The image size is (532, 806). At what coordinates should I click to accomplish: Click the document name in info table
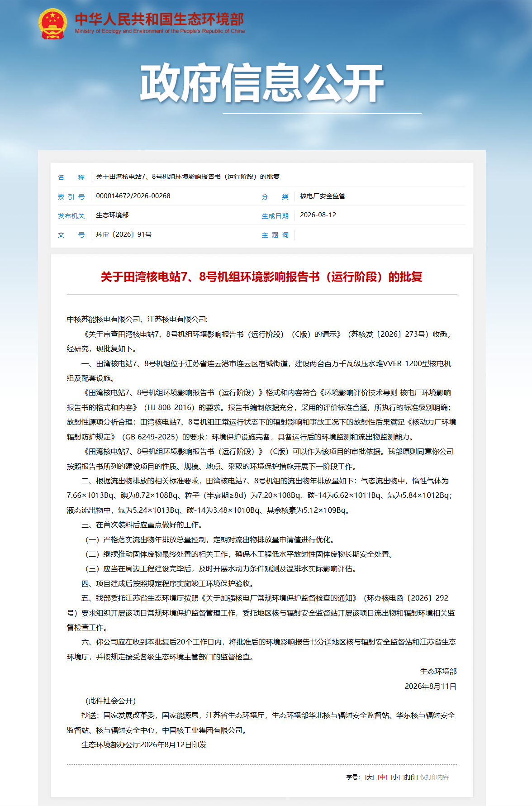pos(188,176)
